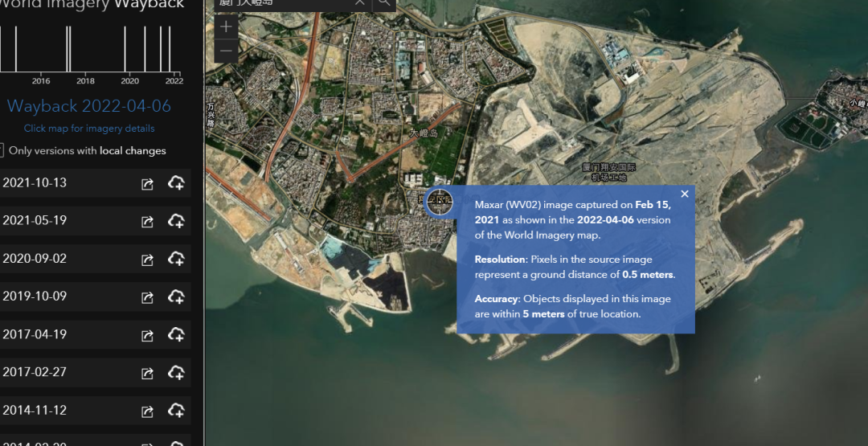Open 2021-10-13 version in new web map
The height and width of the screenshot is (446, 868).
[x=147, y=184]
